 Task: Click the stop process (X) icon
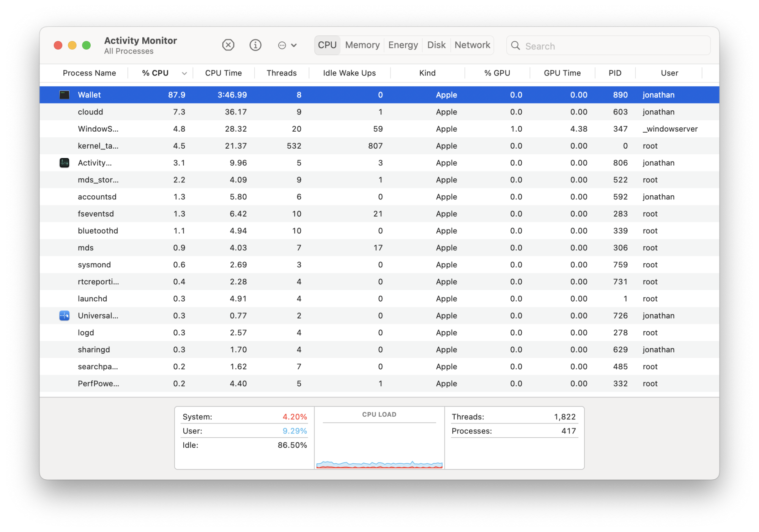[x=228, y=45]
